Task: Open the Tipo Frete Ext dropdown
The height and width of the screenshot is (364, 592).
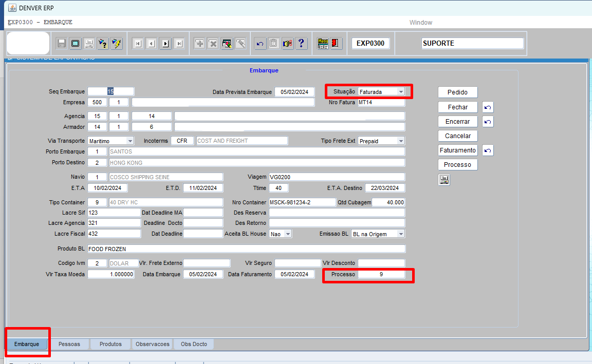Action: [x=401, y=141]
